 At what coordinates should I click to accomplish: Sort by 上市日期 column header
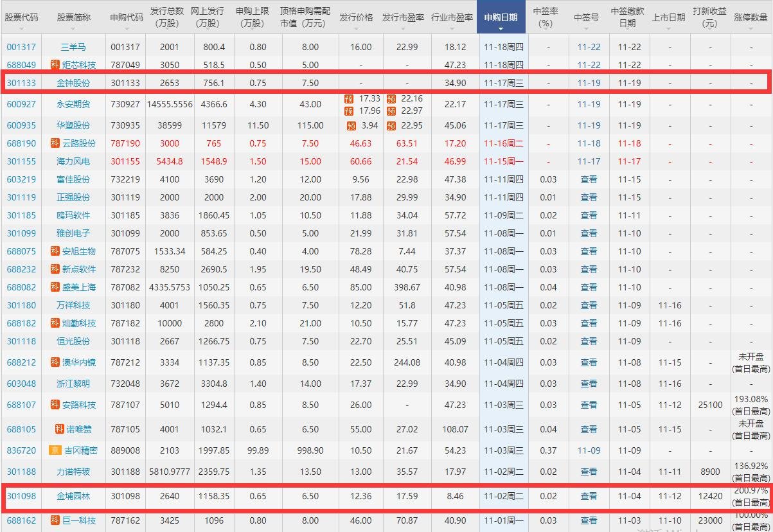pyautogui.click(x=668, y=17)
